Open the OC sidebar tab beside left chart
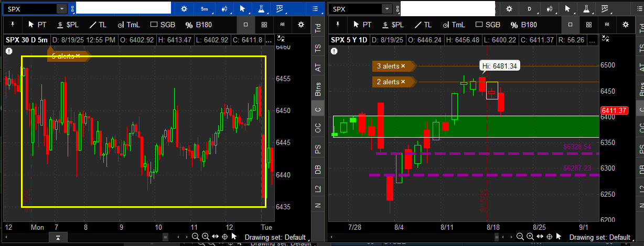644x246 pixels. click(318, 128)
